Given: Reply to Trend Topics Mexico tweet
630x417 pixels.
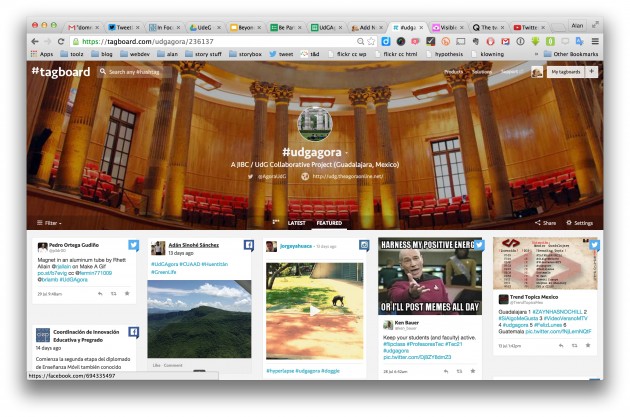Looking at the screenshot, I should 561,345.
